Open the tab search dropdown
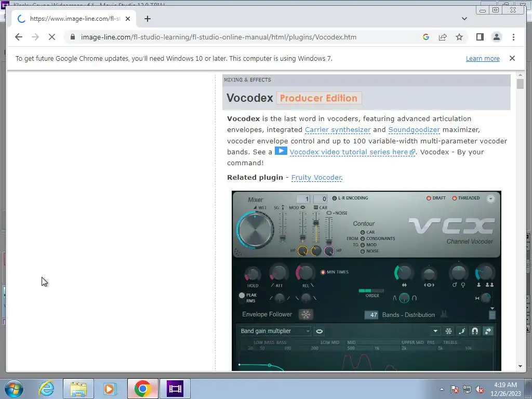 tap(464, 19)
